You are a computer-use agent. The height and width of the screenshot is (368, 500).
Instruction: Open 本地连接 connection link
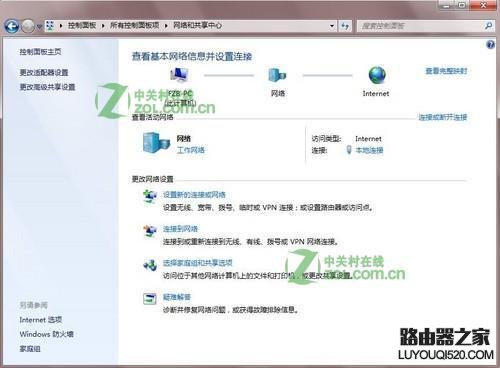(369, 150)
